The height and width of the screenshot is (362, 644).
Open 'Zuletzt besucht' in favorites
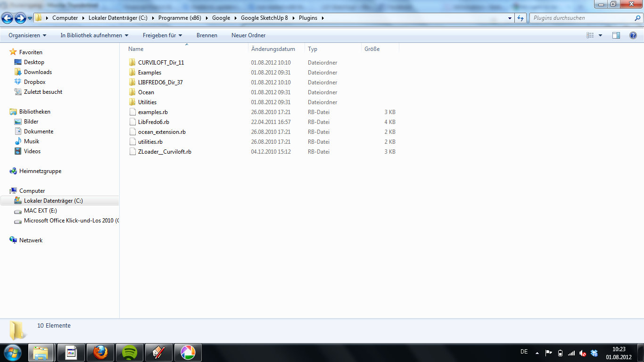pyautogui.click(x=43, y=92)
